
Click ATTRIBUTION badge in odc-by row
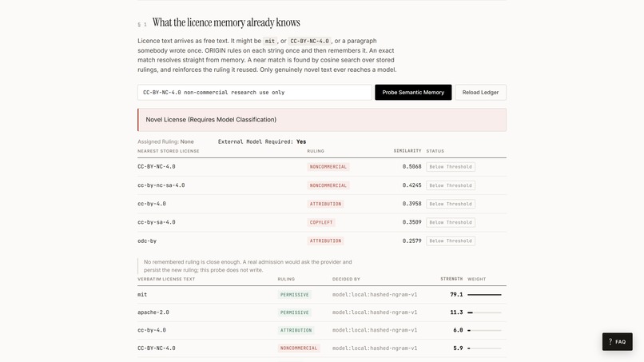pyautogui.click(x=325, y=241)
